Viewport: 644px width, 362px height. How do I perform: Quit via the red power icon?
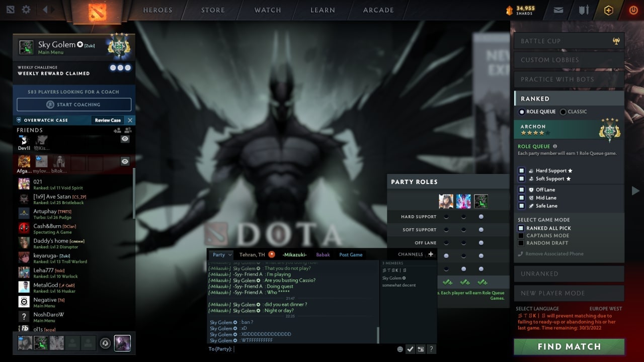click(633, 10)
